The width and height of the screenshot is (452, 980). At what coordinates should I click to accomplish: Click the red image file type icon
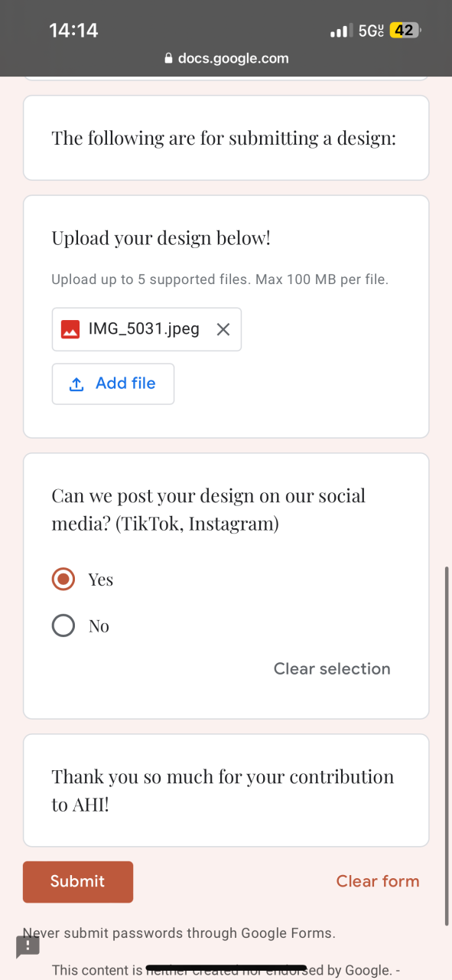point(70,329)
